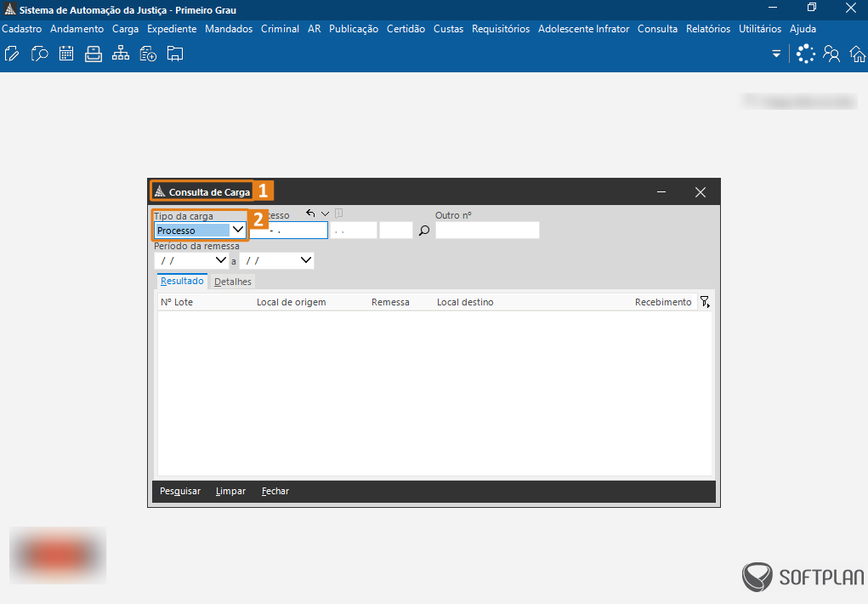Click the filter icon in results header

704,302
